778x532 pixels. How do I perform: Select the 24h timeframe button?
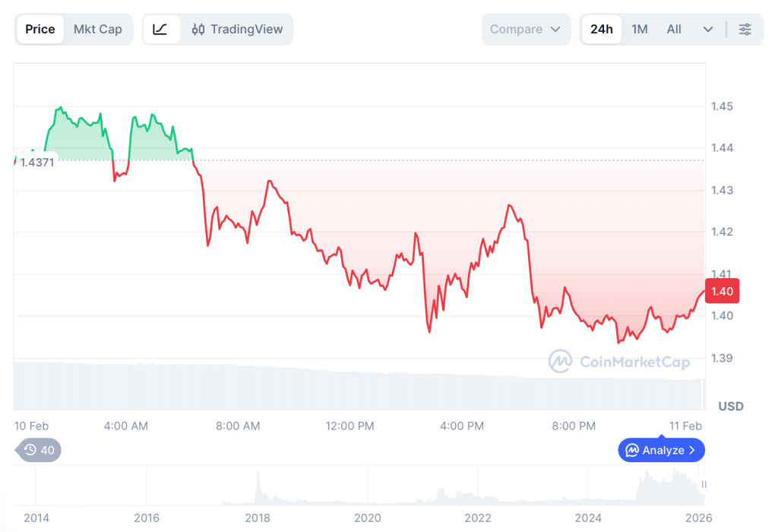[x=601, y=29]
